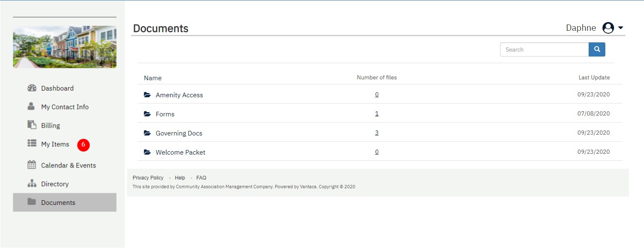The width and height of the screenshot is (644, 251).
Task: Open the Forms folder
Action: (165, 114)
